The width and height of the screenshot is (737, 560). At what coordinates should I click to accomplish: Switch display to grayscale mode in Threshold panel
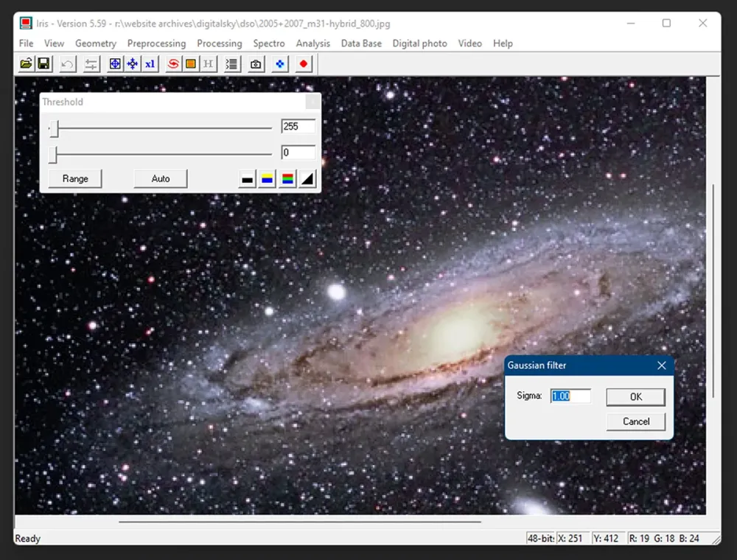coord(246,178)
